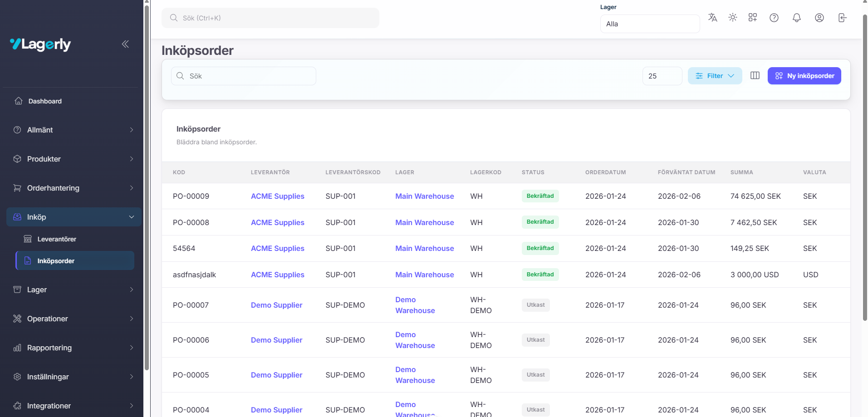
Task: Toggle column visibility icon
Action: (x=755, y=76)
